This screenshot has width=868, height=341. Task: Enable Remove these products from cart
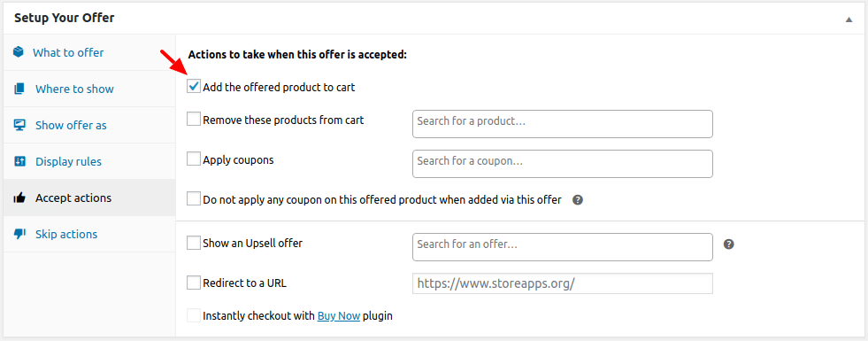pyautogui.click(x=193, y=120)
